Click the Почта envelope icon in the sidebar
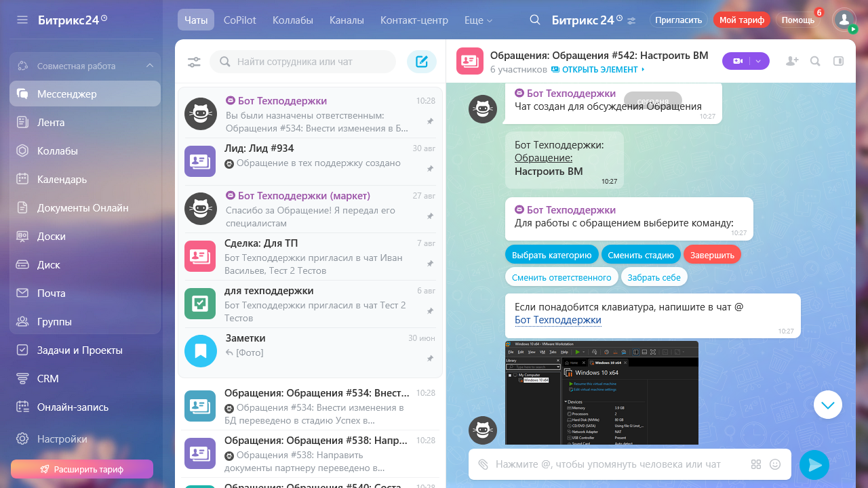 click(x=22, y=293)
